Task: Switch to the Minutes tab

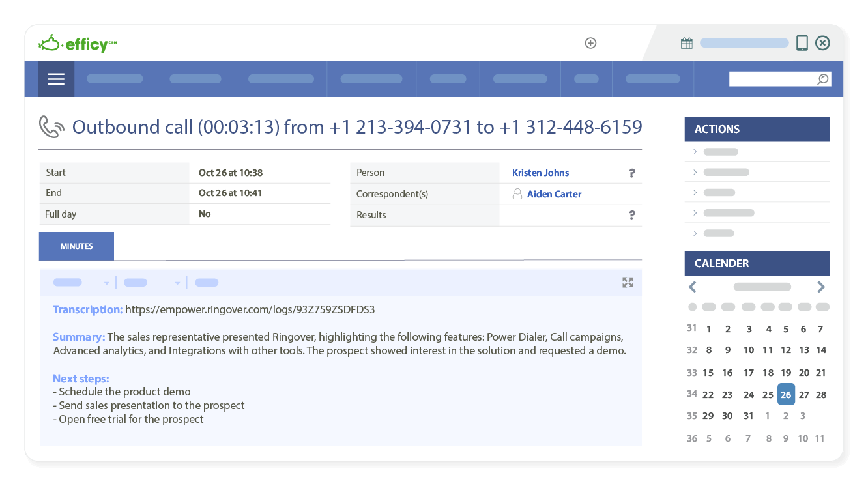Action: coord(76,246)
